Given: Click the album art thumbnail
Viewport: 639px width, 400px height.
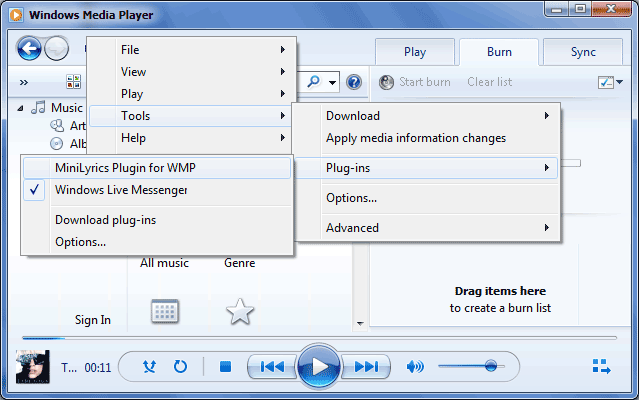Looking at the screenshot, I should coord(33,367).
